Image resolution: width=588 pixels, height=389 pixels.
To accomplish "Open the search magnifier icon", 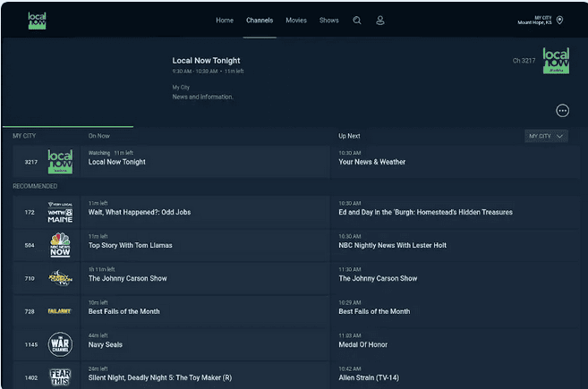I will coord(357,21).
